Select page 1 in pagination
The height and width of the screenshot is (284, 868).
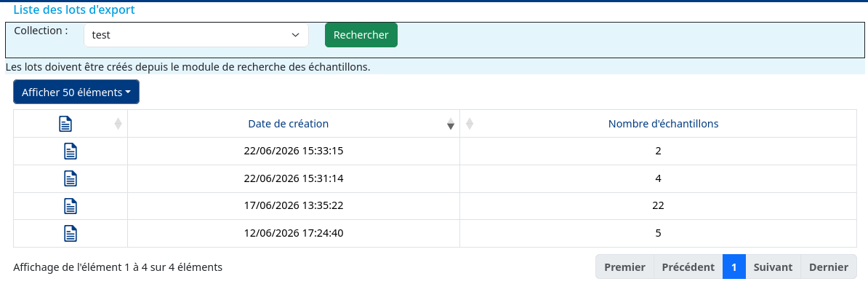(734, 267)
